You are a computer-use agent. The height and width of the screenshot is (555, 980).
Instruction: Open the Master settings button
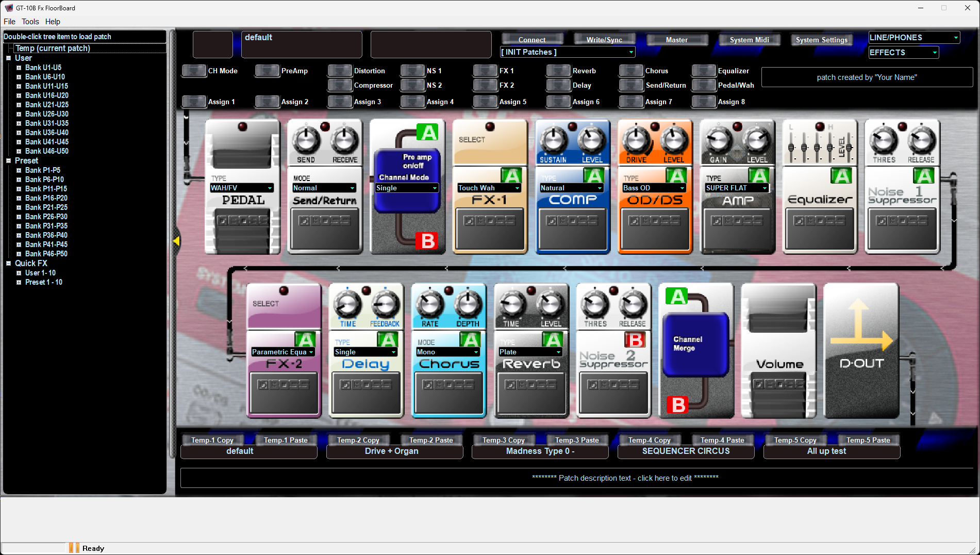point(677,40)
